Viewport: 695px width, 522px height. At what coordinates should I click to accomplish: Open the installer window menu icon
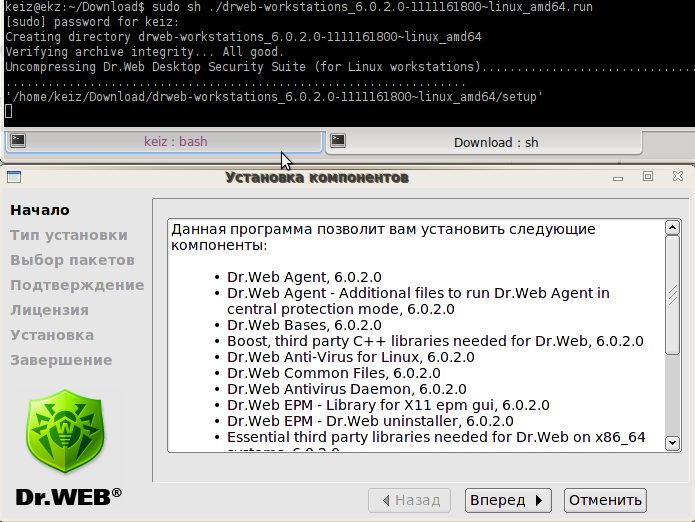point(14,177)
